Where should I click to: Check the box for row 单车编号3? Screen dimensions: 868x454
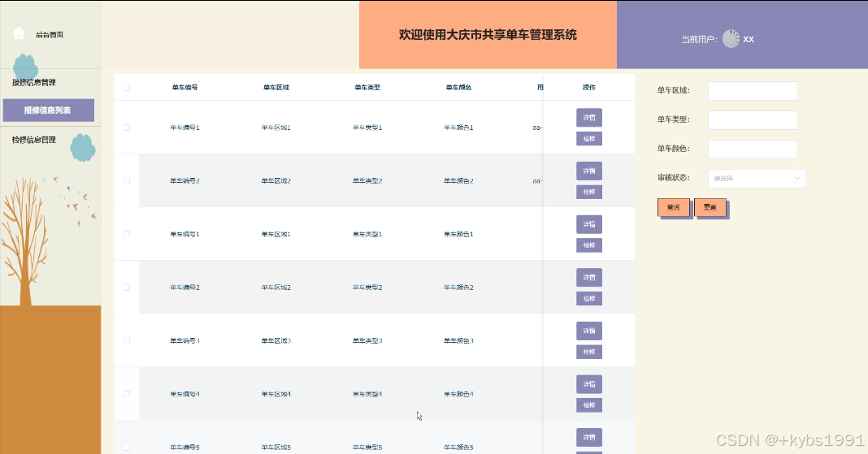[127, 340]
